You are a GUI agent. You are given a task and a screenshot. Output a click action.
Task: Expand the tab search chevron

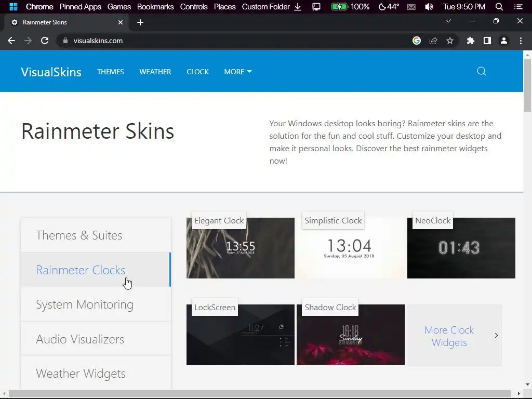(448, 21)
